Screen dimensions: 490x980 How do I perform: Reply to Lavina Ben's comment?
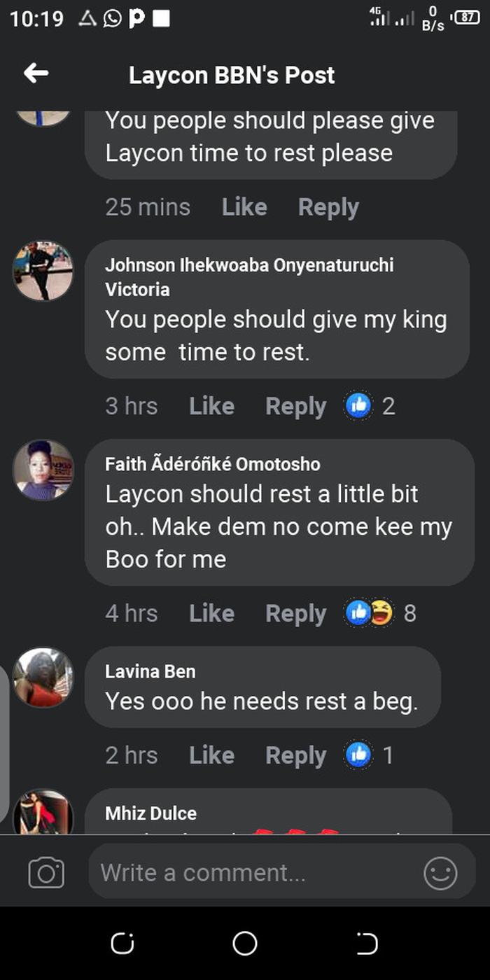tap(295, 755)
